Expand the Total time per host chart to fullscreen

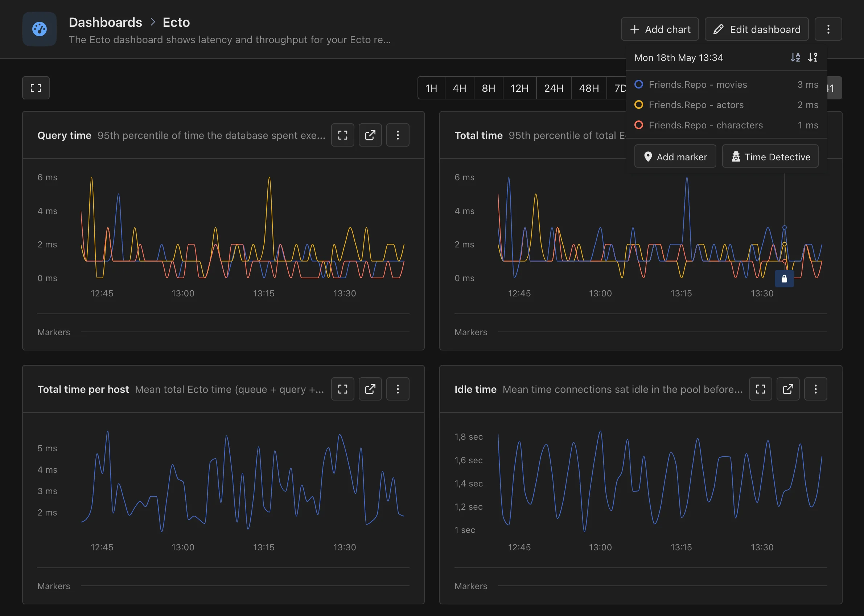tap(342, 389)
